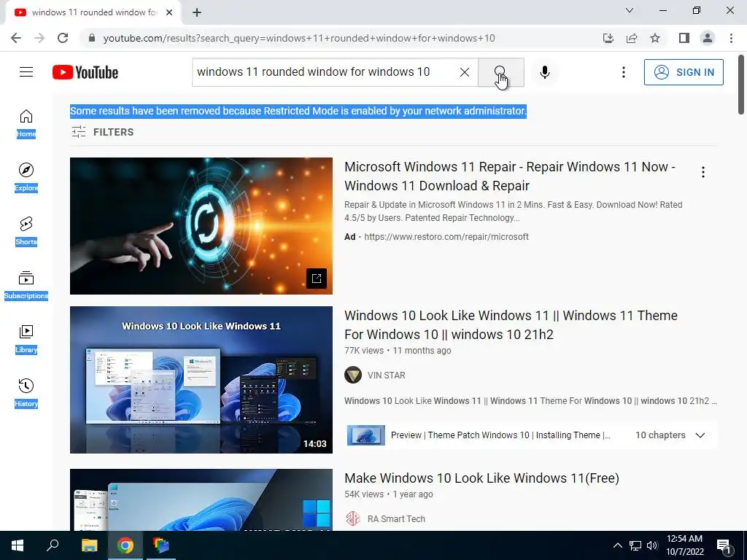Open Preview chapter thumbnail
Image resolution: width=747 pixels, height=560 pixels.
366,435
